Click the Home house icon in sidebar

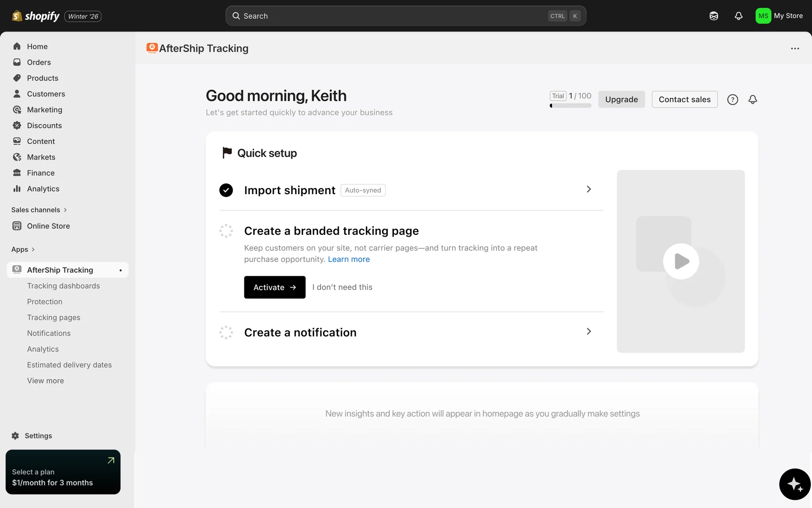click(17, 46)
